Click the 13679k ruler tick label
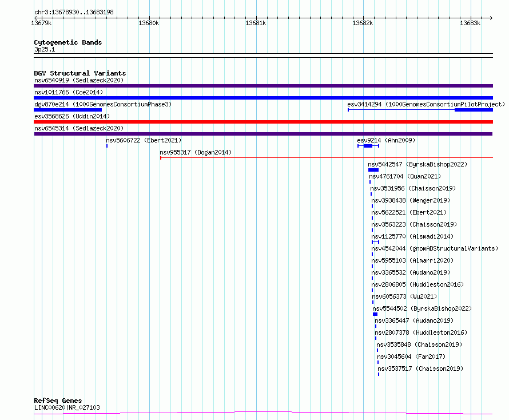 tap(41, 23)
